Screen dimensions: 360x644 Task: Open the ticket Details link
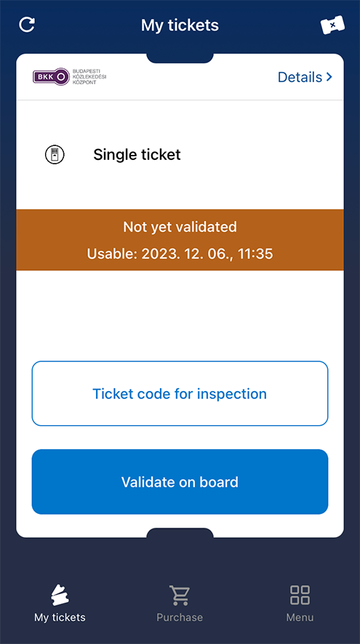[x=305, y=77]
